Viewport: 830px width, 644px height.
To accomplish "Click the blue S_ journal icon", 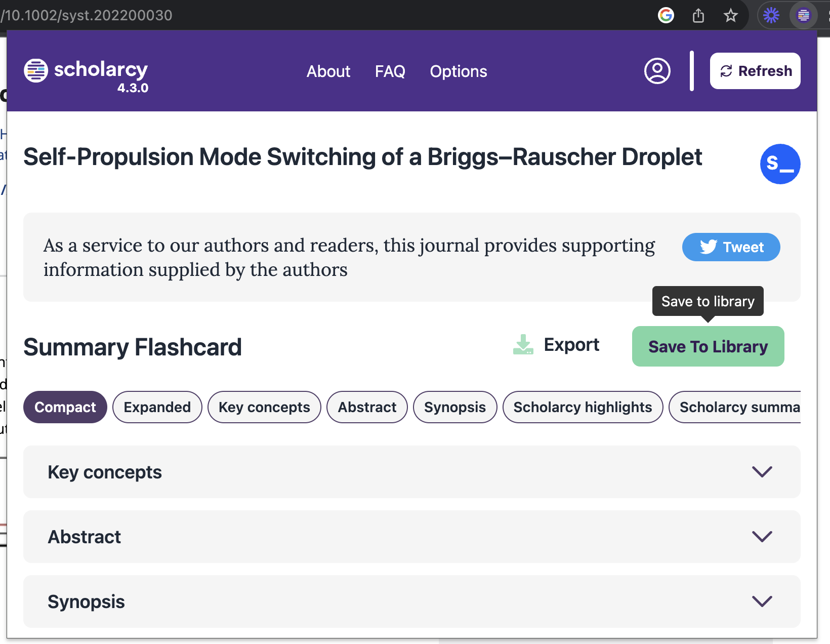I will [780, 164].
